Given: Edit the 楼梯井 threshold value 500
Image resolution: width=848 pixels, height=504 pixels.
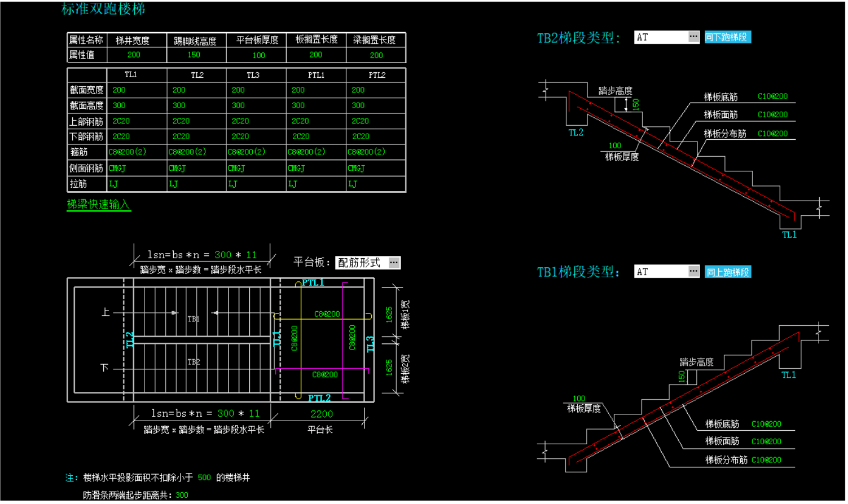Looking at the screenshot, I should tap(204, 478).
